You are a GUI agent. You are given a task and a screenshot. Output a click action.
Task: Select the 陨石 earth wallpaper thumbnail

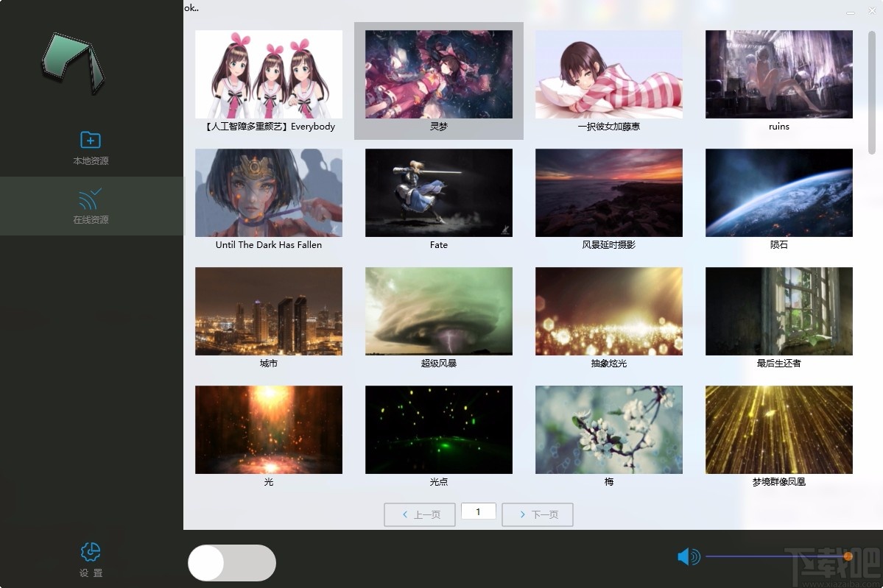[779, 192]
